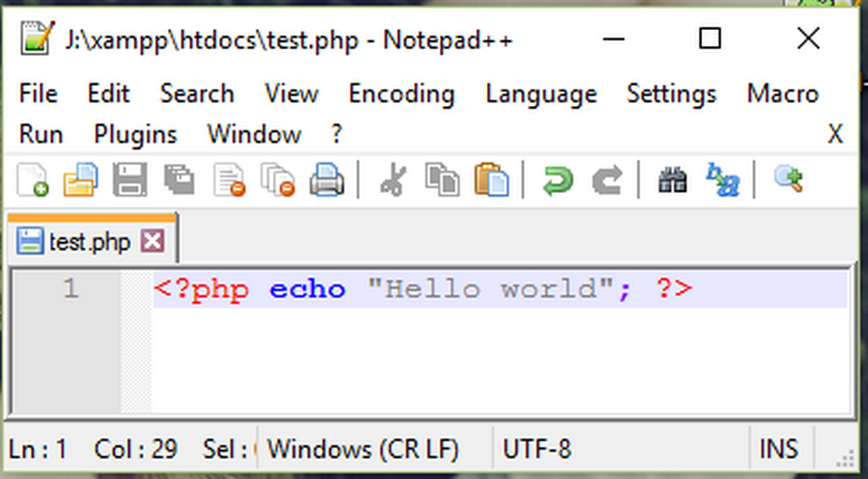Cut selection with scissors icon

(x=393, y=180)
